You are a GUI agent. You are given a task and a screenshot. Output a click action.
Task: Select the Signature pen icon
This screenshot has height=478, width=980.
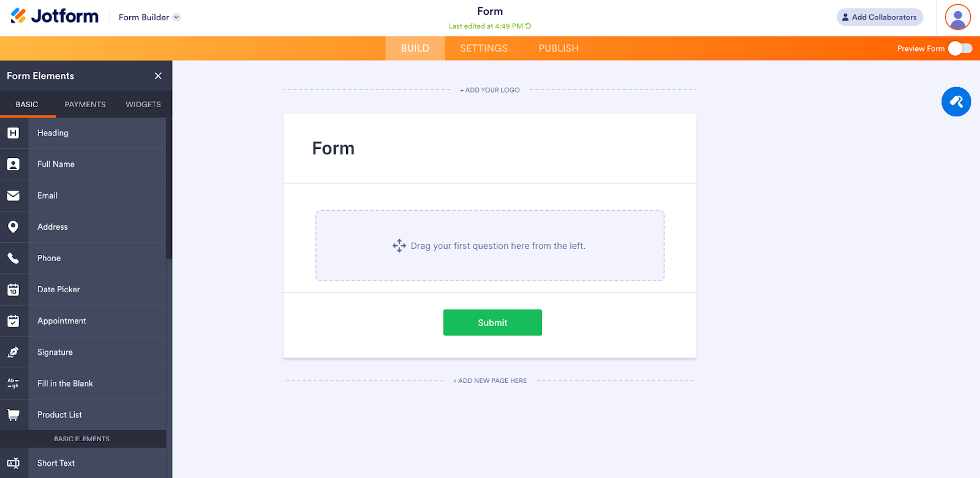(x=13, y=352)
